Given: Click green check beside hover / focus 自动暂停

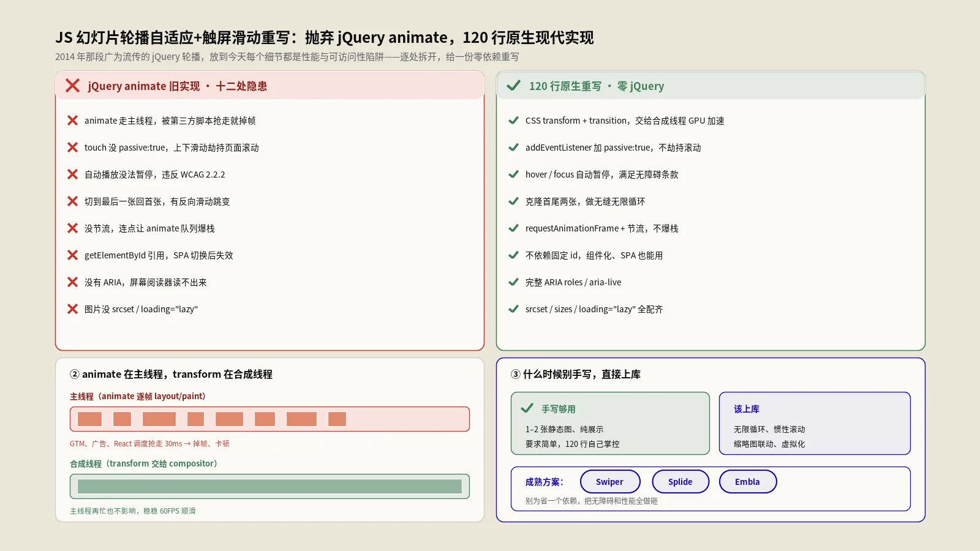Looking at the screenshot, I should tap(513, 174).
